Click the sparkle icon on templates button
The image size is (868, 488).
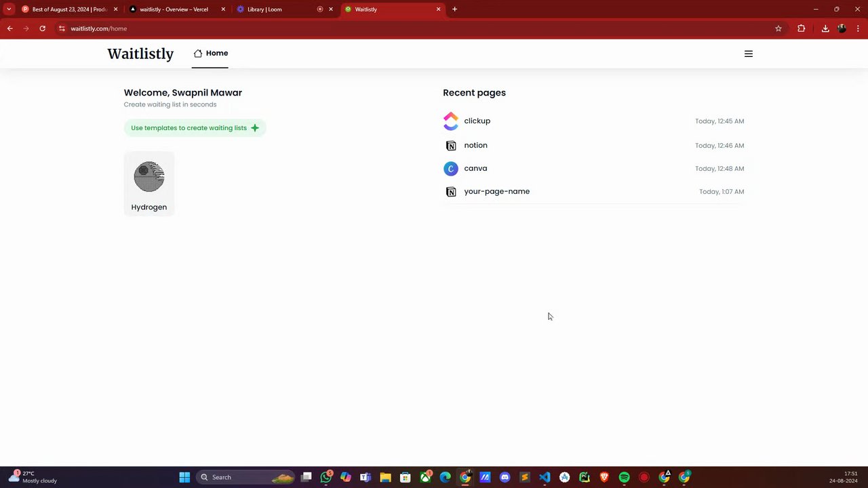pos(255,128)
